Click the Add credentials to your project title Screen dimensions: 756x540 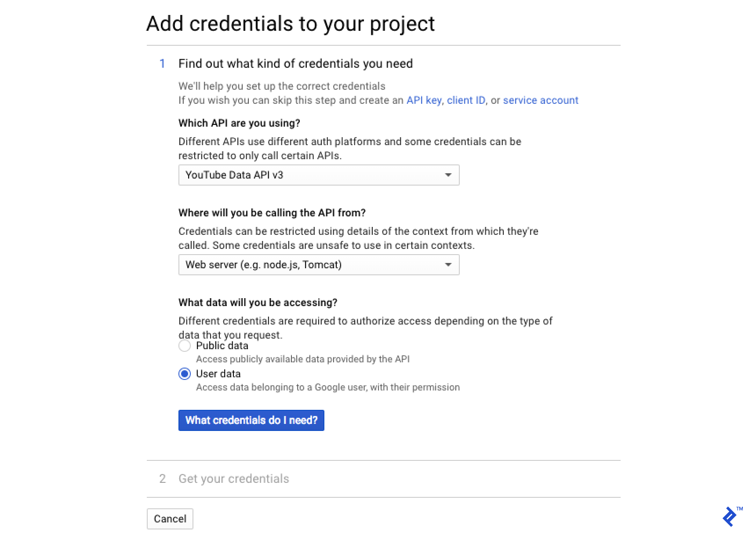click(x=291, y=24)
